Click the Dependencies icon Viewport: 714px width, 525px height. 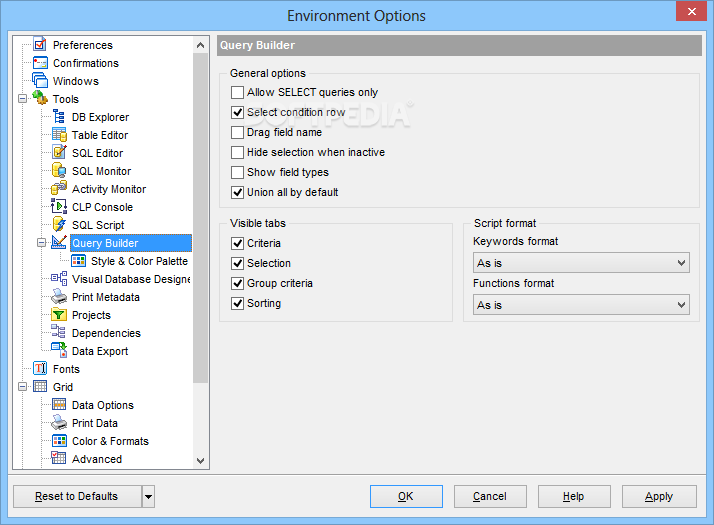tap(59, 333)
